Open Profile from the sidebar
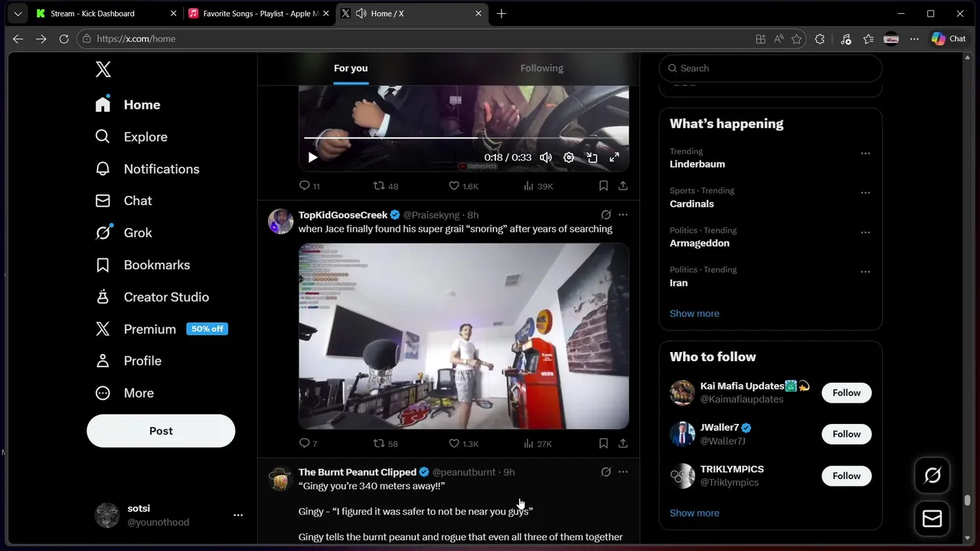 (x=128, y=361)
